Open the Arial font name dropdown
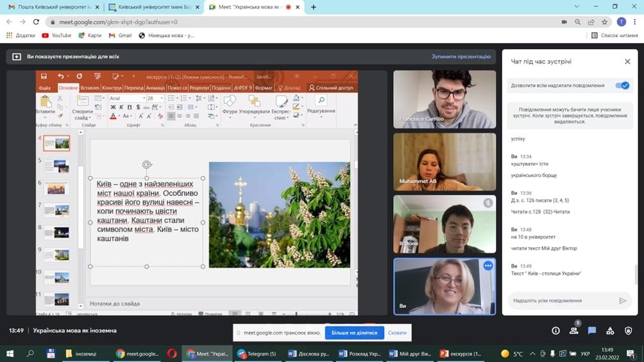 [x=143, y=99]
